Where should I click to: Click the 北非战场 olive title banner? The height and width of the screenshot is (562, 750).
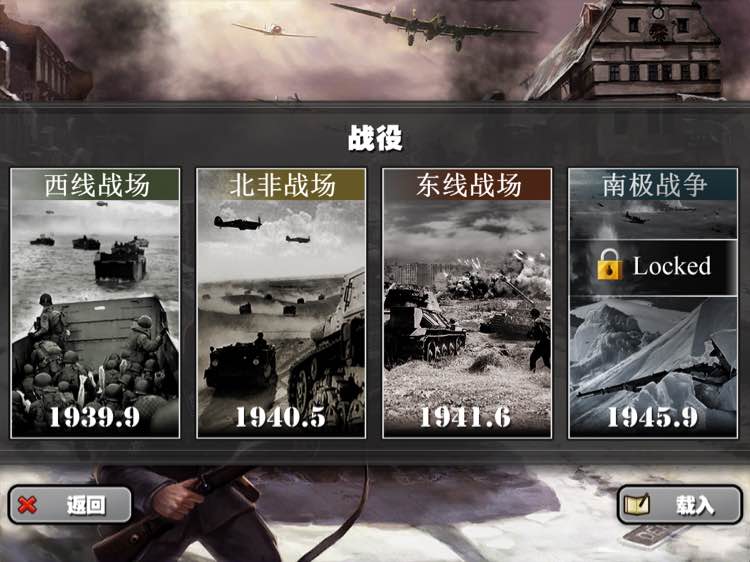(x=281, y=185)
